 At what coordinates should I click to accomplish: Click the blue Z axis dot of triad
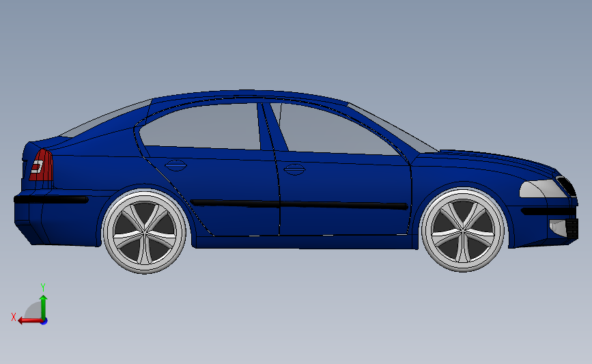pos(44,322)
